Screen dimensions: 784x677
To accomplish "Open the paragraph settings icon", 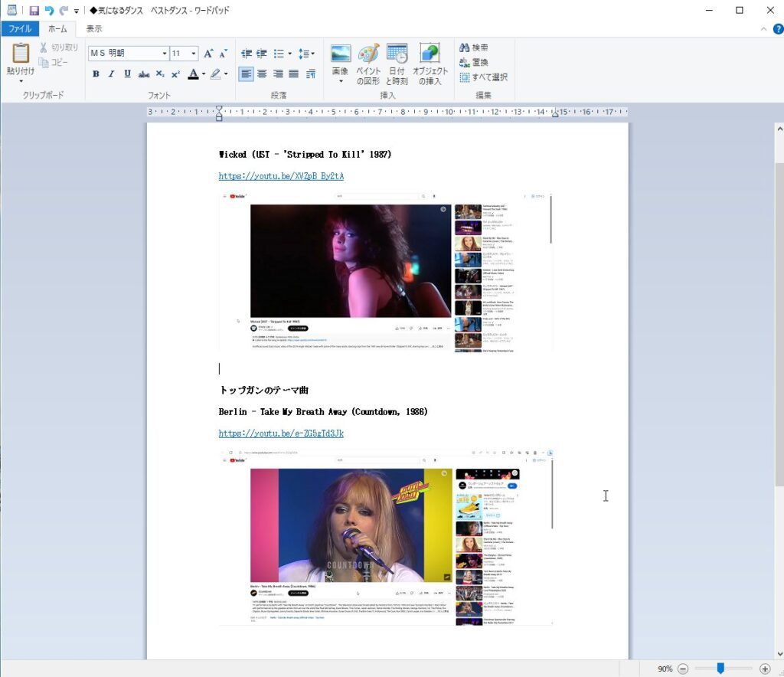I will (x=311, y=74).
